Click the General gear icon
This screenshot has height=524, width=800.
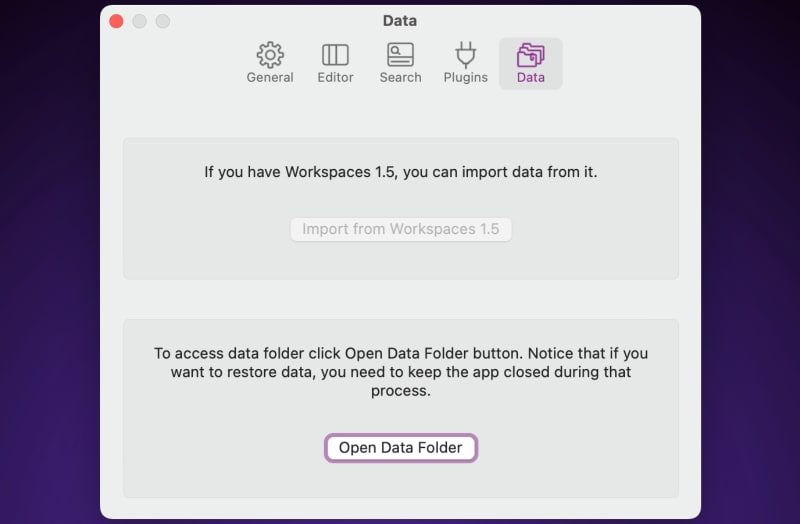tap(270, 55)
